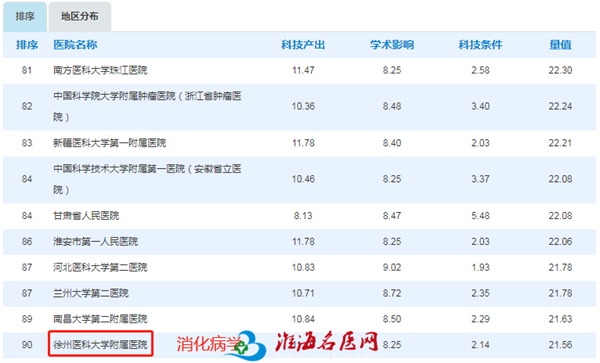The image size is (600, 363).
Task: Click highlighted 徐州医科大学附属医院 name
Action: point(100,345)
